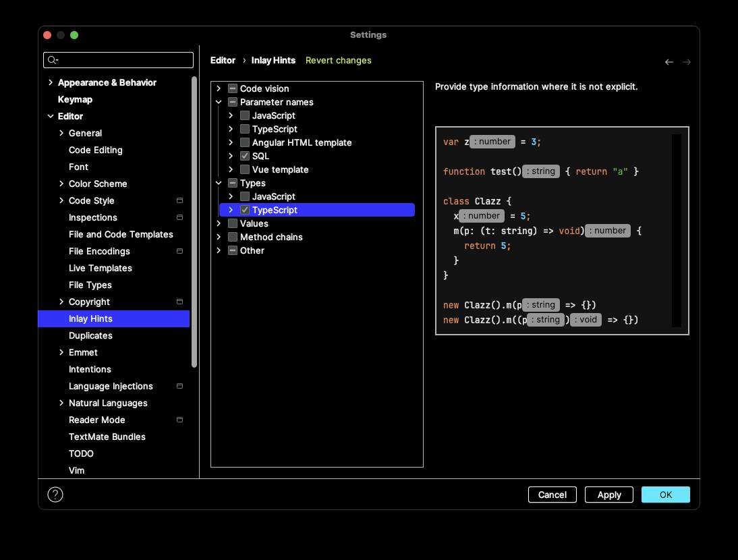Focus the settings search field
The height and width of the screenshot is (560, 738).
[x=118, y=60]
